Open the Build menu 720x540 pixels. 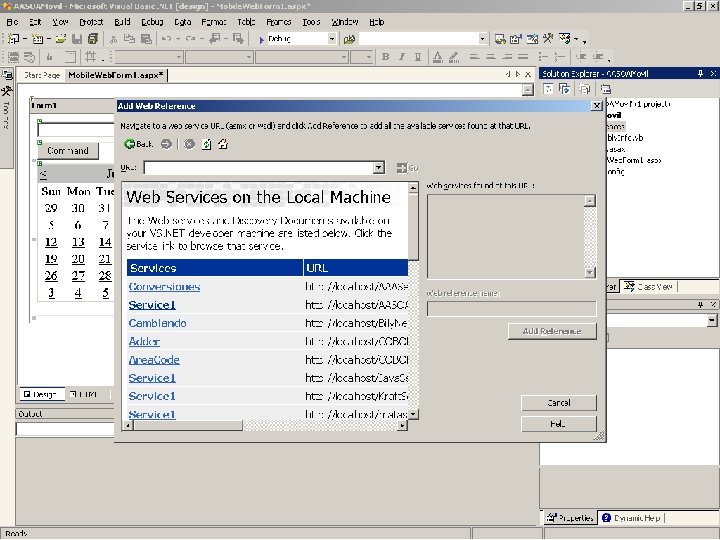point(122,22)
